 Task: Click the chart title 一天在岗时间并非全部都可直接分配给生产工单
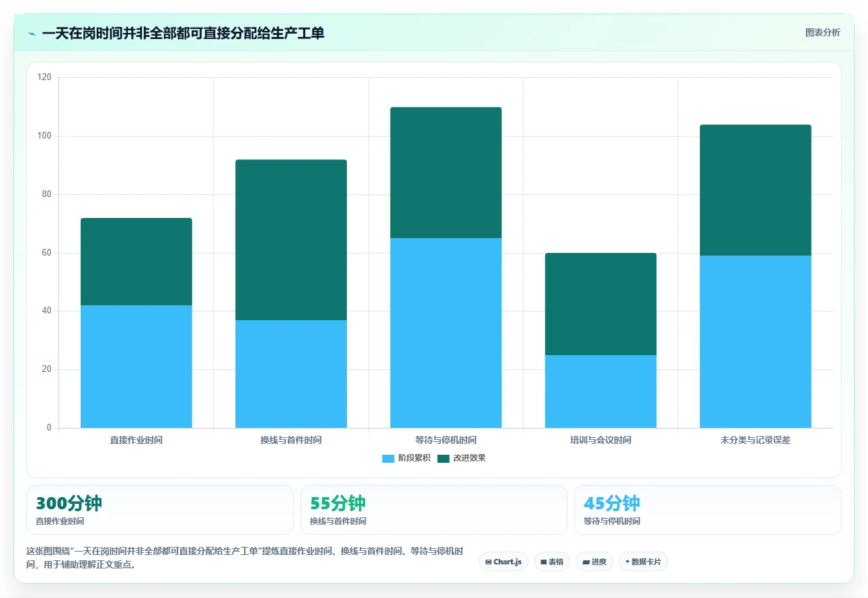point(183,33)
